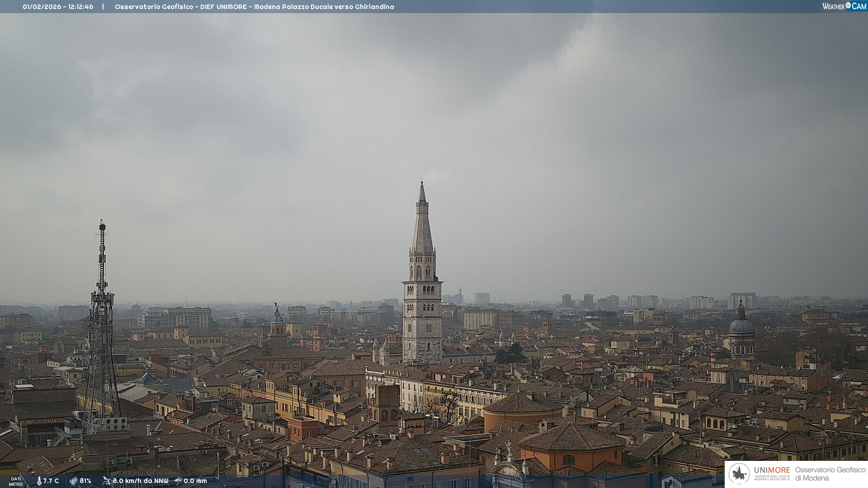Image resolution: width=868 pixels, height=488 pixels.
Task: Click the 8.0 km/h da NNW wind reading
Action: (x=141, y=481)
